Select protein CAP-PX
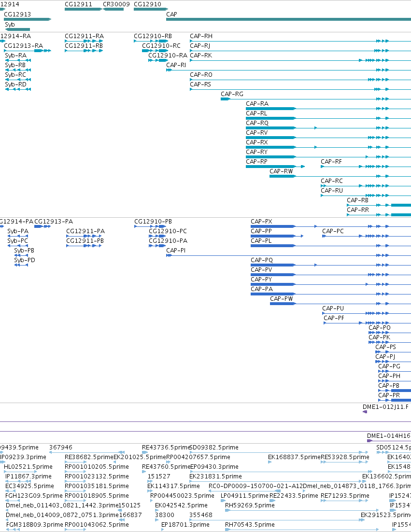The width and height of the screenshot is (411, 532). click(330, 226)
